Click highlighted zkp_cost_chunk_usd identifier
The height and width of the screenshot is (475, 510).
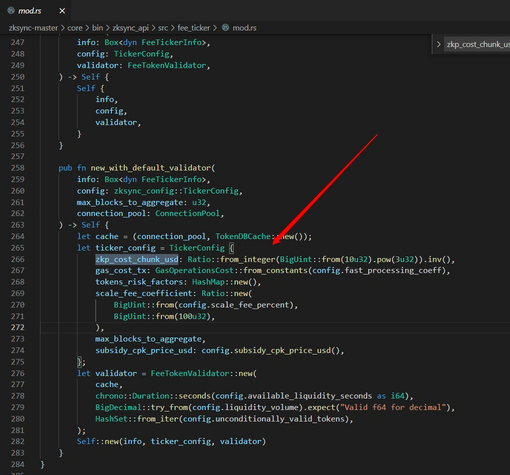coord(137,259)
